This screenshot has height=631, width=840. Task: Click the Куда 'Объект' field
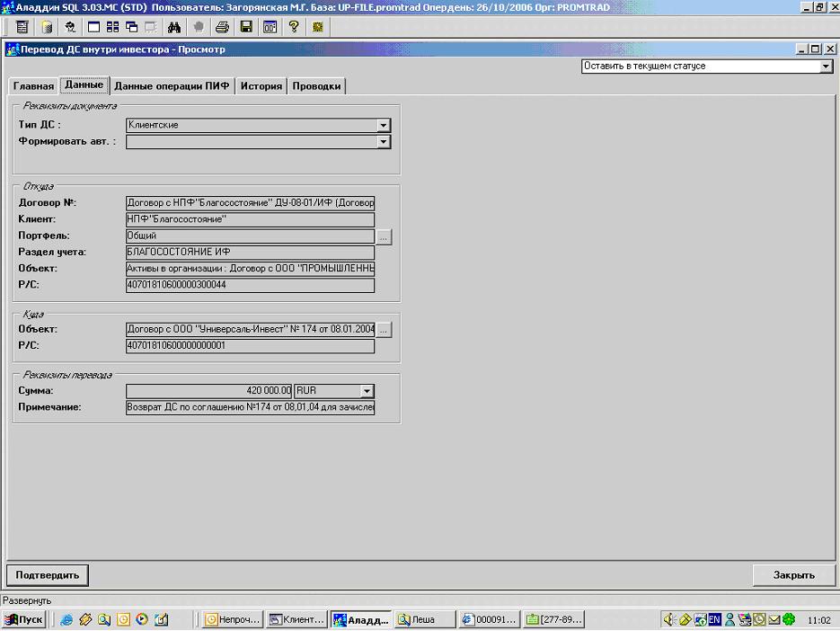tap(250, 330)
